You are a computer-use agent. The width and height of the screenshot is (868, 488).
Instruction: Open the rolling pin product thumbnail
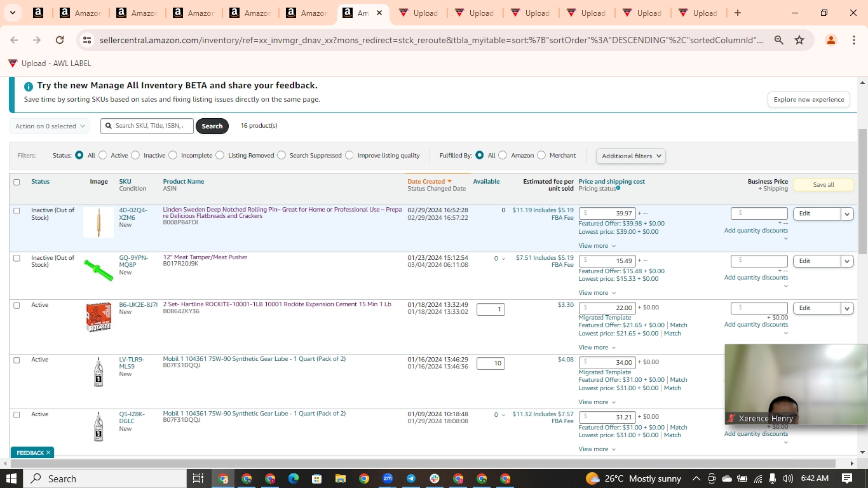point(98,222)
